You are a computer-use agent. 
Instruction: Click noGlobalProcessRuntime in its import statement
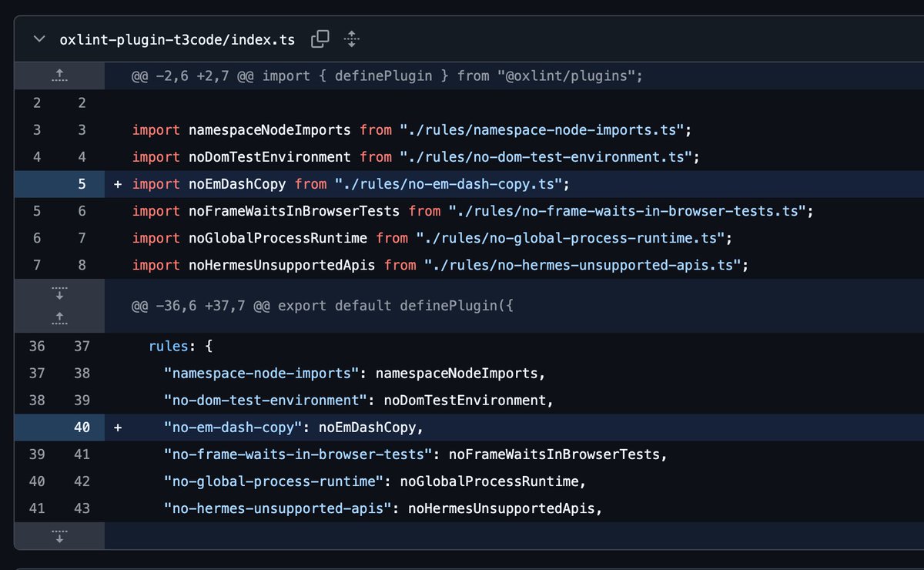pos(278,238)
